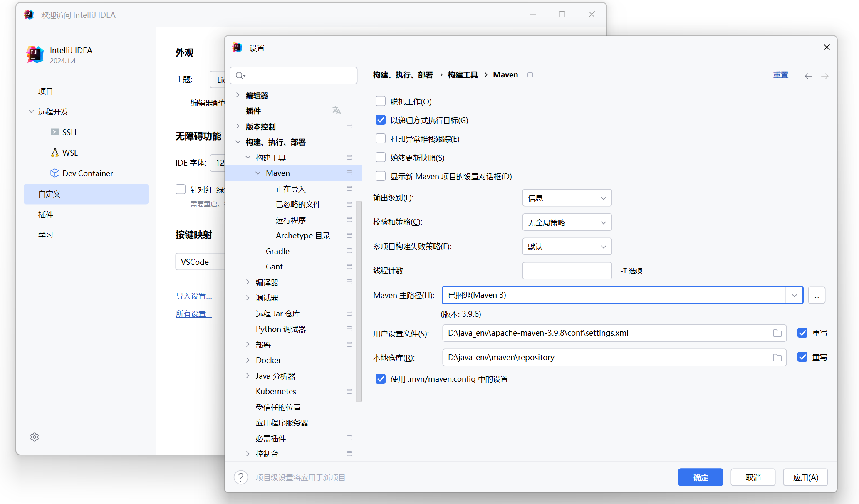Collapse 构建、执行、部署 tree node
Viewport: 859px width, 504px height.
click(x=238, y=142)
